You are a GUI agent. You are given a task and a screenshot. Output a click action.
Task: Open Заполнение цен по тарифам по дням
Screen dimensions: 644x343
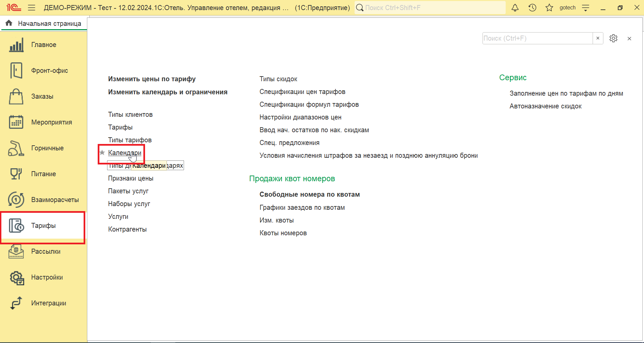coord(566,93)
